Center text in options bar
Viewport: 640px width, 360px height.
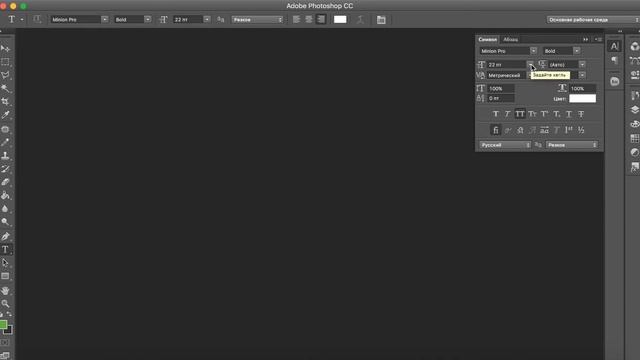click(309, 19)
